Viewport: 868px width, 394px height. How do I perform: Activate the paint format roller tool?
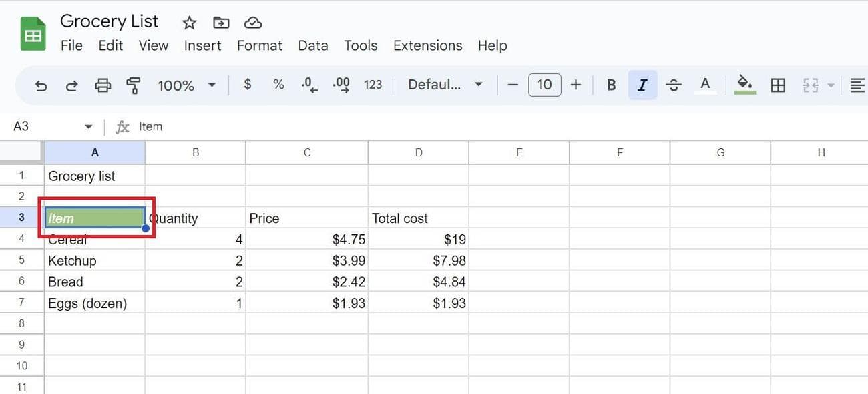(134, 85)
